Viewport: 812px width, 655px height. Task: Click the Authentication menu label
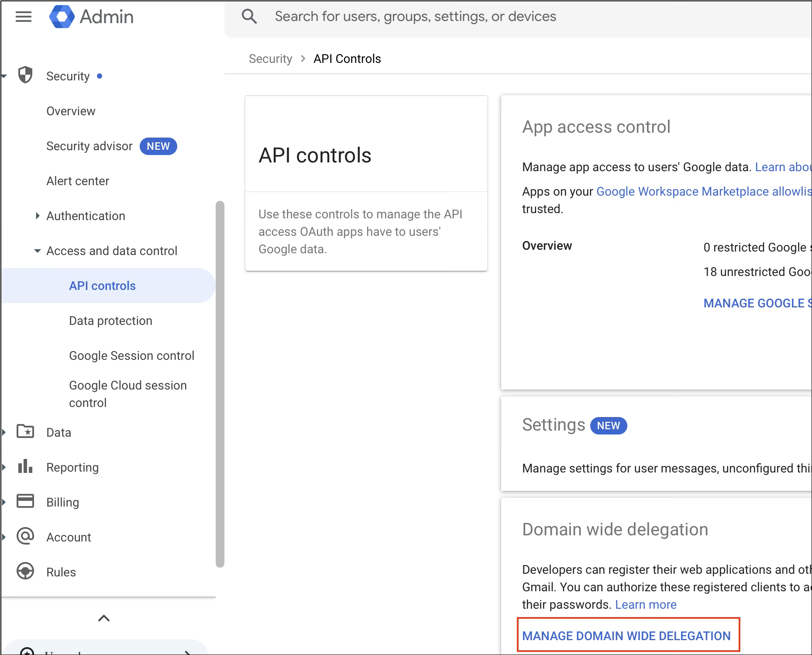(x=86, y=216)
